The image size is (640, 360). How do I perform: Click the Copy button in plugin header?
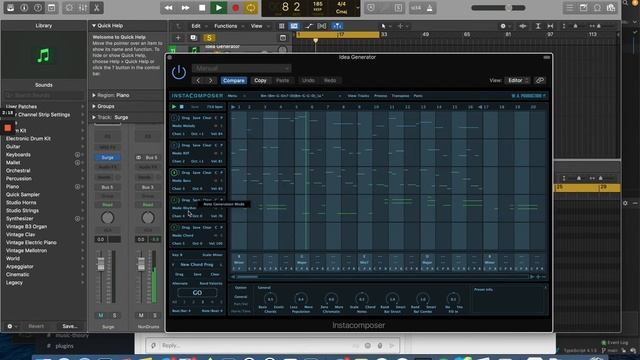pos(260,80)
